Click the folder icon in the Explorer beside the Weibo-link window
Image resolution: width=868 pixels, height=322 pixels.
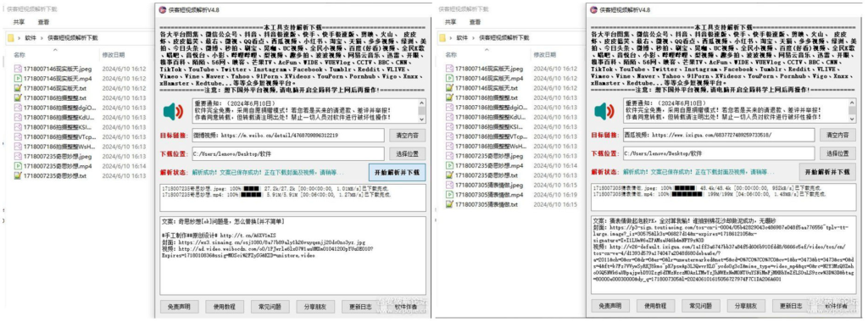click(10, 37)
